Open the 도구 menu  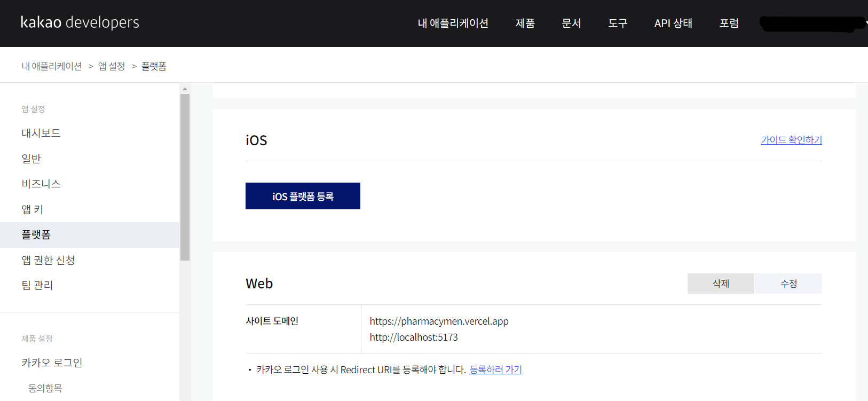pos(618,23)
